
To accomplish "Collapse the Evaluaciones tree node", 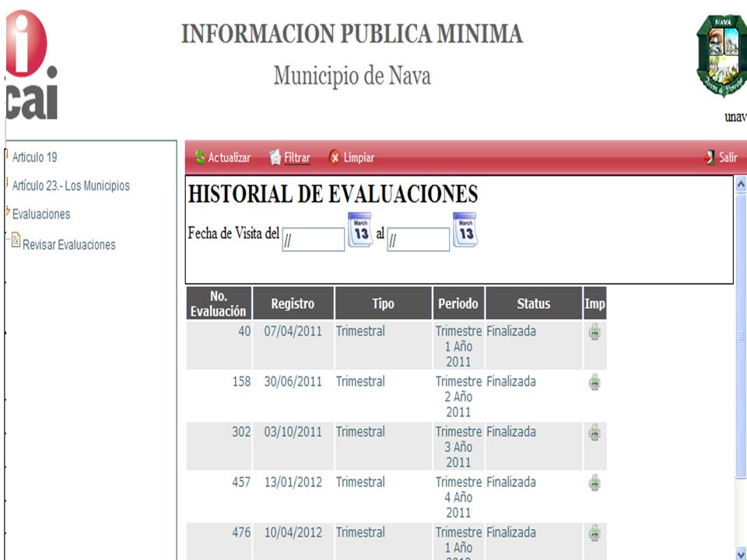I will point(8,211).
